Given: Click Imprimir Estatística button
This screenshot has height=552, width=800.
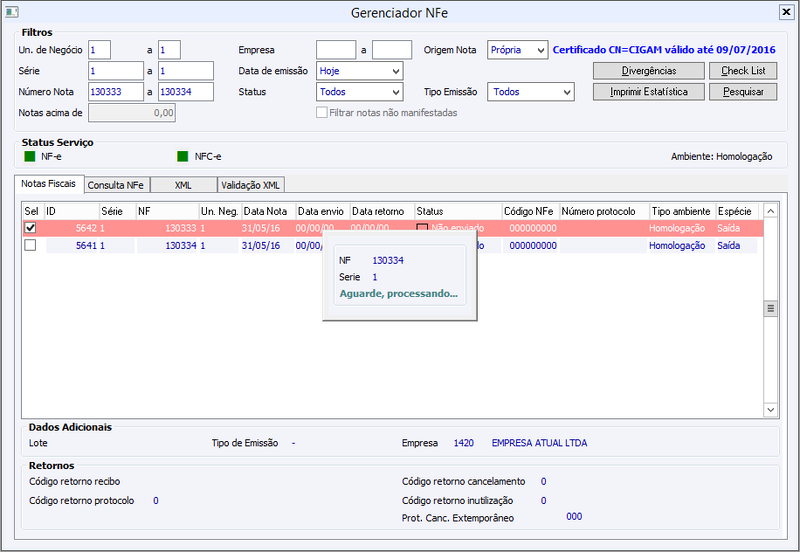Looking at the screenshot, I should pos(648,92).
